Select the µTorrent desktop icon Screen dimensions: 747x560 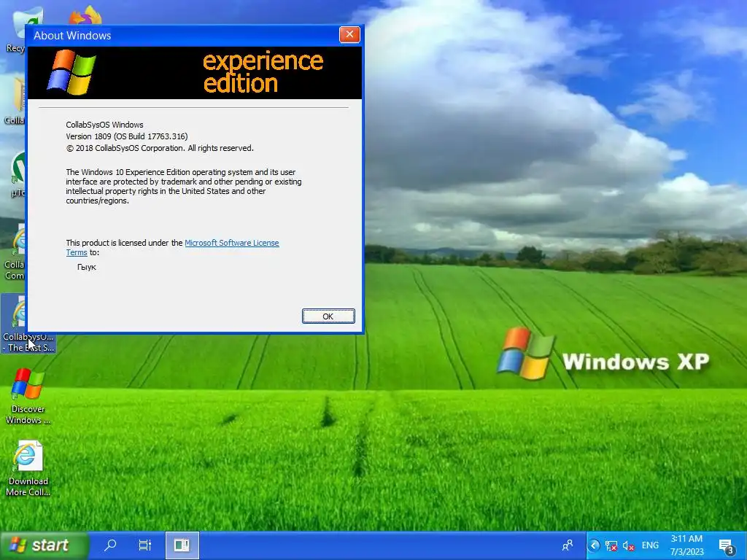[18, 174]
